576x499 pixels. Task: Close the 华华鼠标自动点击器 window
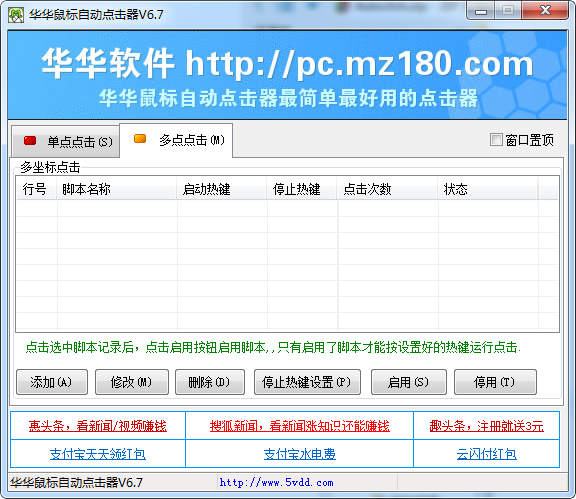tap(545, 11)
